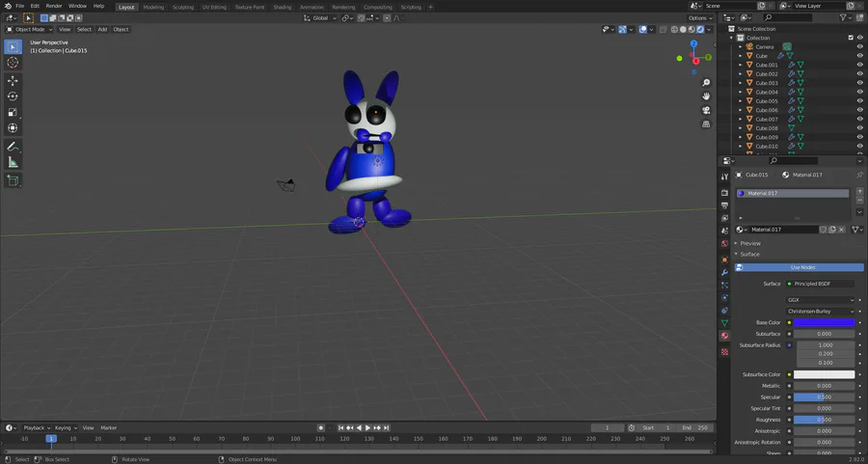The image size is (868, 464).
Task: Click the Principled BSDF surface button
Action: pyautogui.click(x=821, y=284)
